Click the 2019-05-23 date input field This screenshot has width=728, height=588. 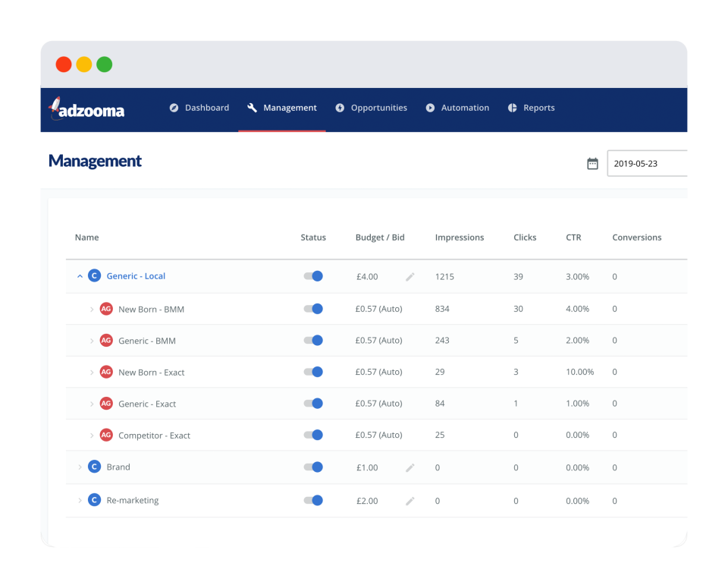click(647, 163)
